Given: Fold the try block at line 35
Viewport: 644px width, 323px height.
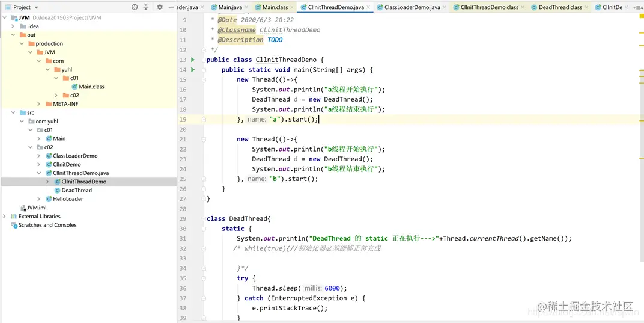Looking at the screenshot, I should pyautogui.click(x=203, y=278).
